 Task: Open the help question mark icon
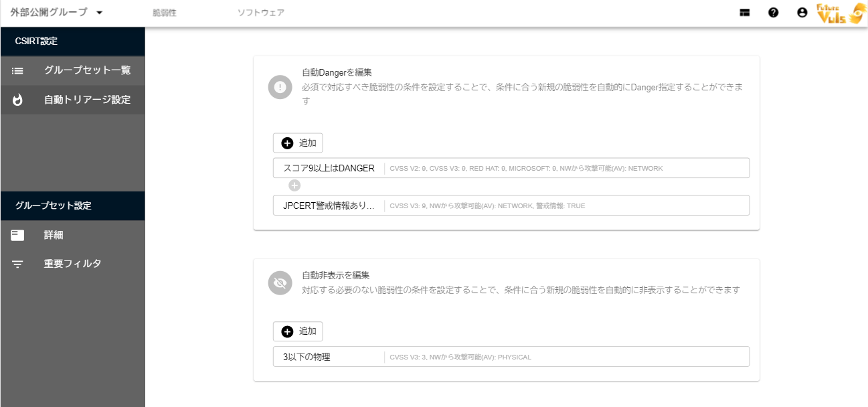773,13
